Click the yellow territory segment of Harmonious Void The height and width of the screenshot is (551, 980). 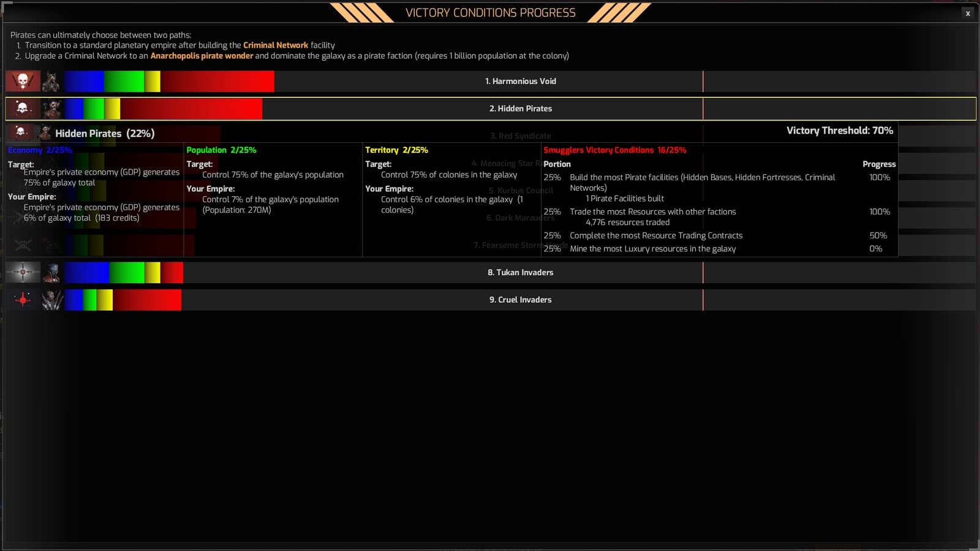(x=153, y=82)
